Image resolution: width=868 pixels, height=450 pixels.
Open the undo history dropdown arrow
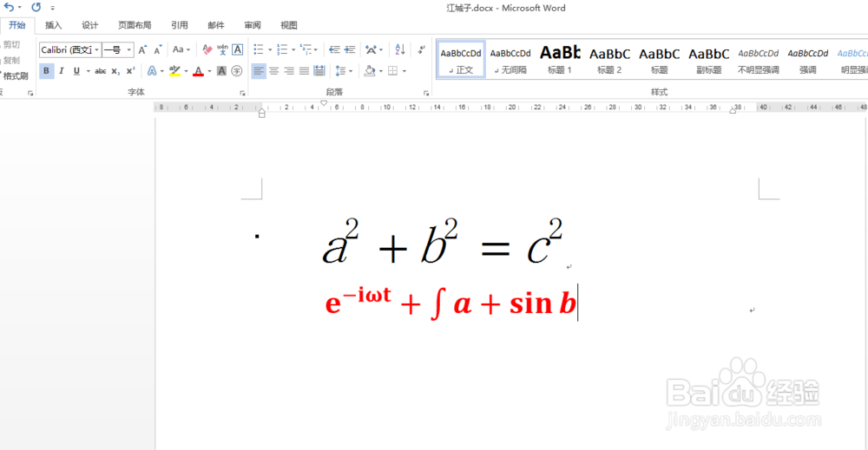pyautogui.click(x=20, y=8)
